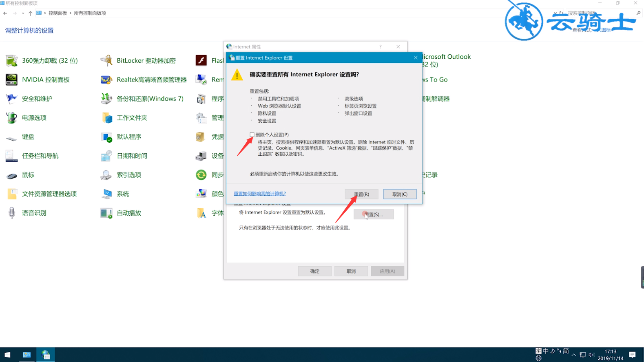Show hidden tray icons chevron
This screenshot has width=644, height=362.
(573, 355)
